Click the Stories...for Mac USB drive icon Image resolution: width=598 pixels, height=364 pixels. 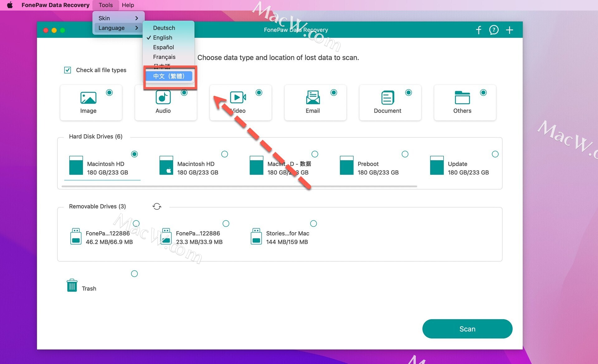pos(256,236)
